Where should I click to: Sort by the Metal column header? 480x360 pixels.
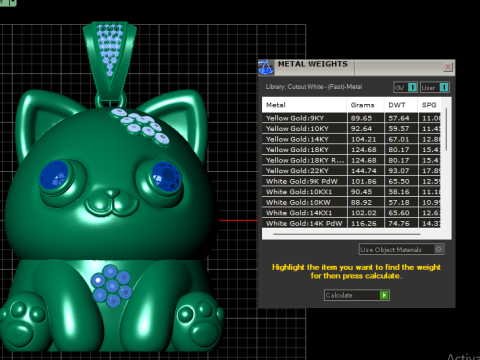tap(304, 105)
